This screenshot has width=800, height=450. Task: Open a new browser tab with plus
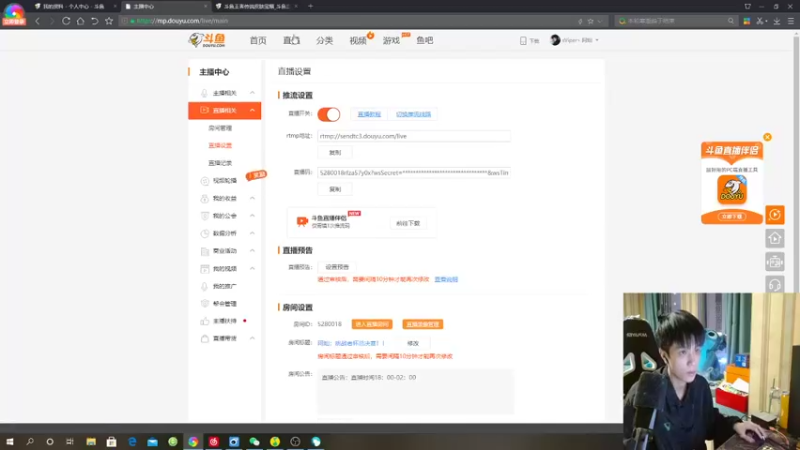pyautogui.click(x=310, y=6)
